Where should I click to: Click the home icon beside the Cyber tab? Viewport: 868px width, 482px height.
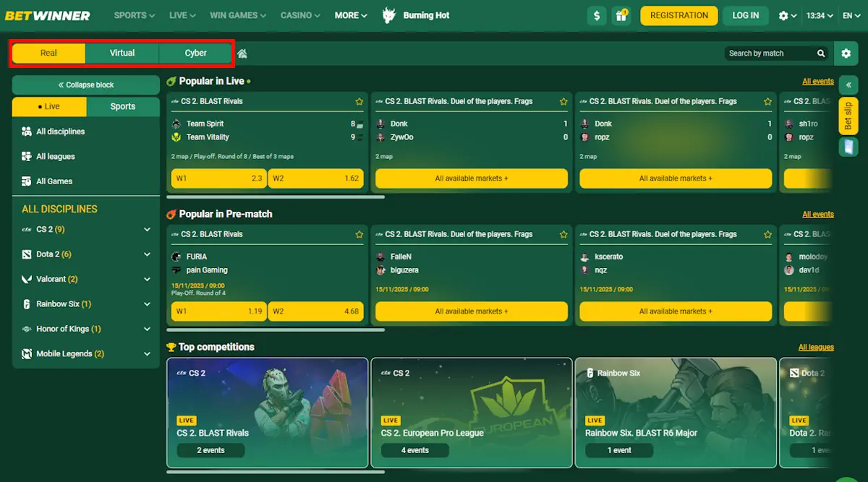tap(242, 53)
